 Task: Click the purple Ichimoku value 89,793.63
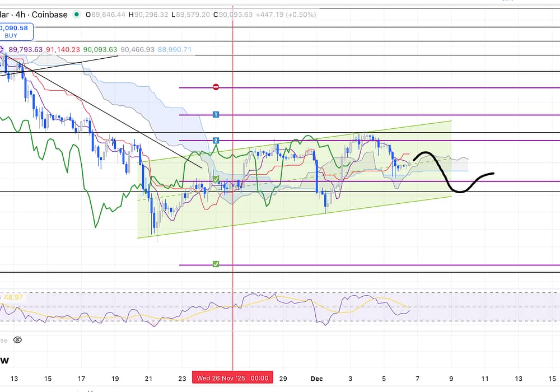(x=26, y=49)
